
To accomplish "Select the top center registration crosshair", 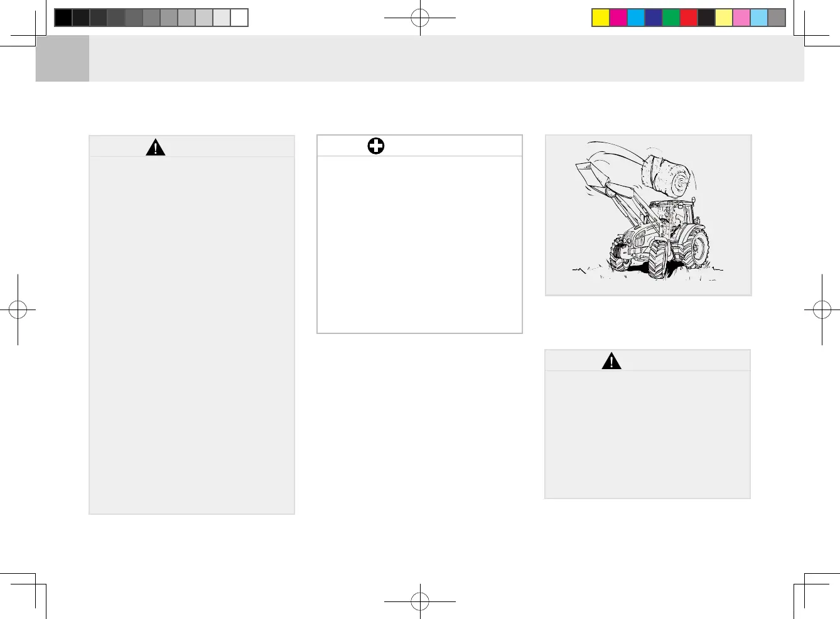I will (420, 18).
